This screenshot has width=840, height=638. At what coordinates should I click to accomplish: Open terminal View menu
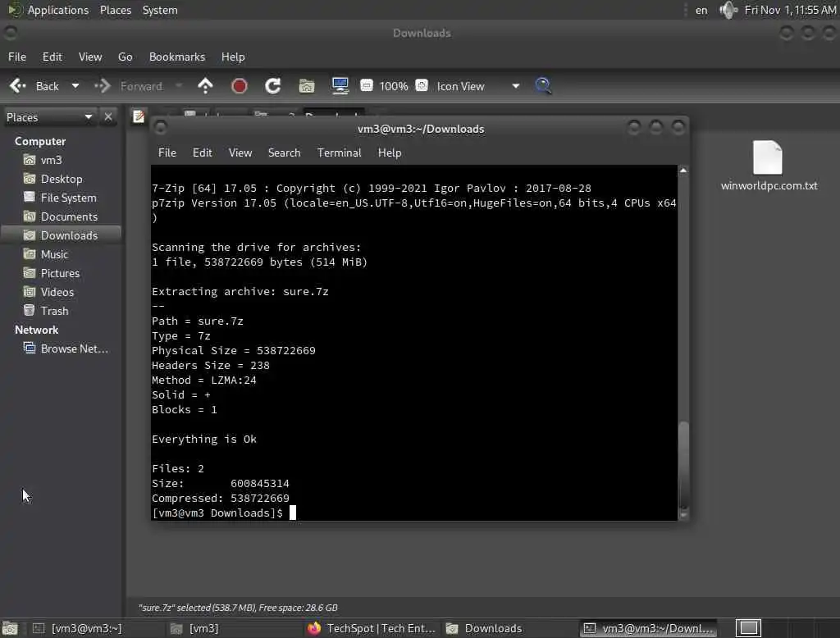tap(240, 153)
